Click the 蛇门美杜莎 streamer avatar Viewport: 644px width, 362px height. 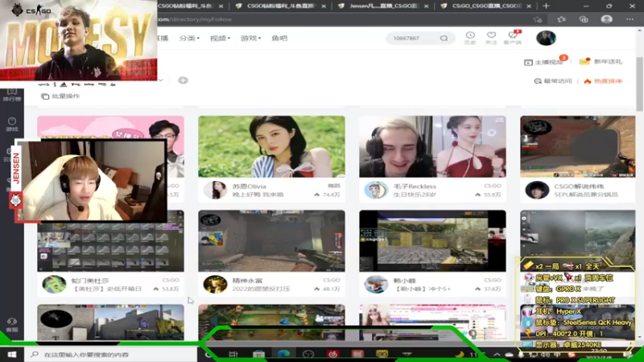tap(54, 284)
